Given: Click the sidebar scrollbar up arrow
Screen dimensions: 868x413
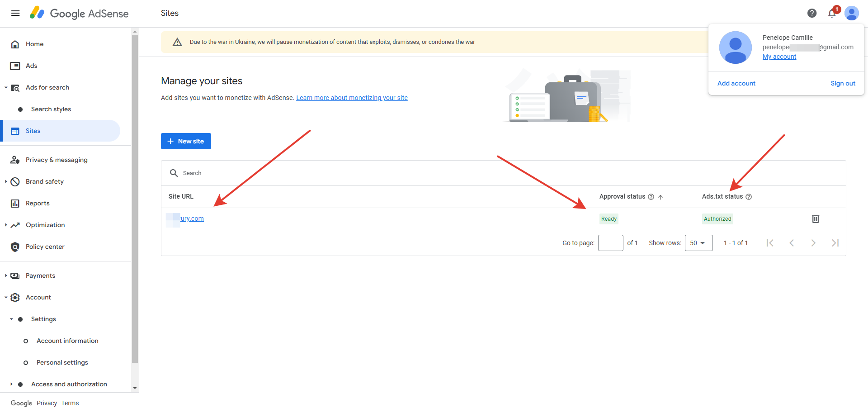Looking at the screenshot, I should click(x=135, y=31).
